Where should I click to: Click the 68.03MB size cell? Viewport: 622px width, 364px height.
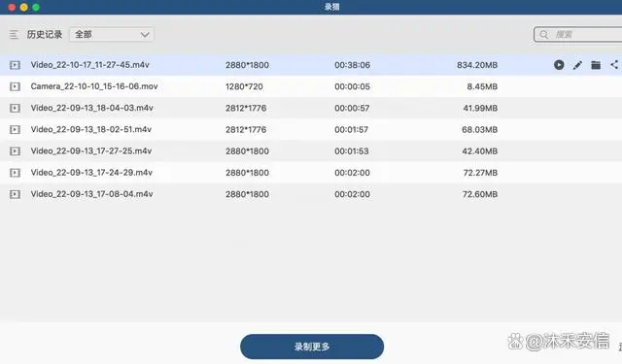(479, 129)
